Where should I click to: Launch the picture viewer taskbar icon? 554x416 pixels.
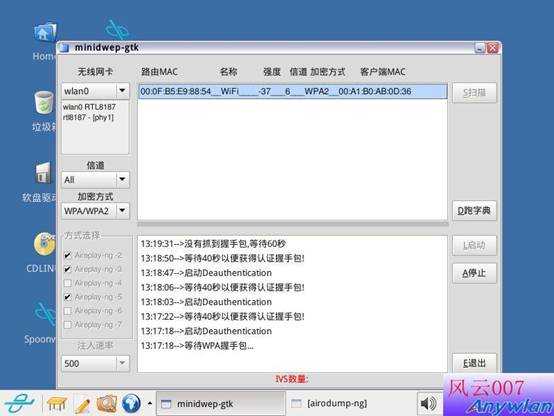pos(107,403)
